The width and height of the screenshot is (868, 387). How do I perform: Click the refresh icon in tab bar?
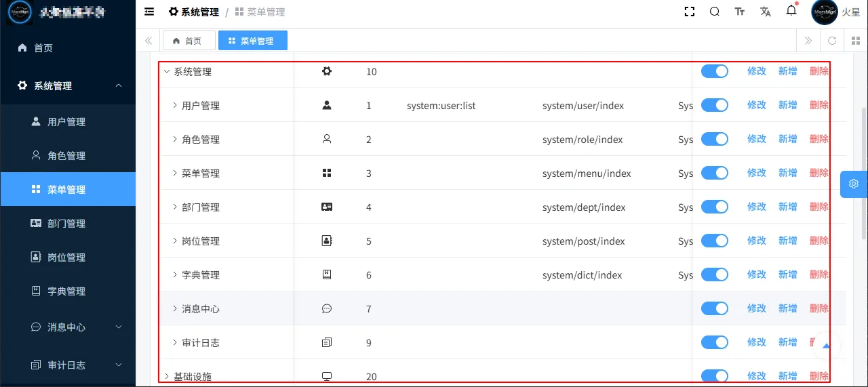click(x=832, y=41)
